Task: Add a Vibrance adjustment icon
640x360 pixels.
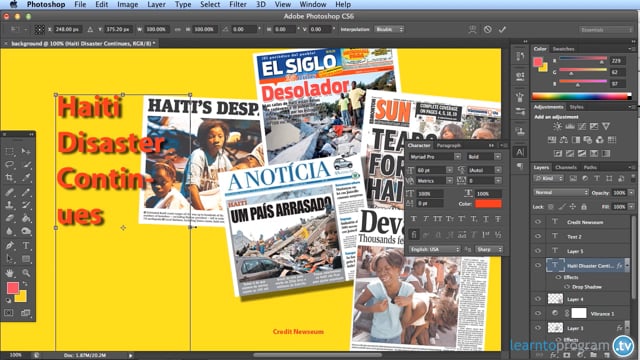Action: click(x=606, y=127)
